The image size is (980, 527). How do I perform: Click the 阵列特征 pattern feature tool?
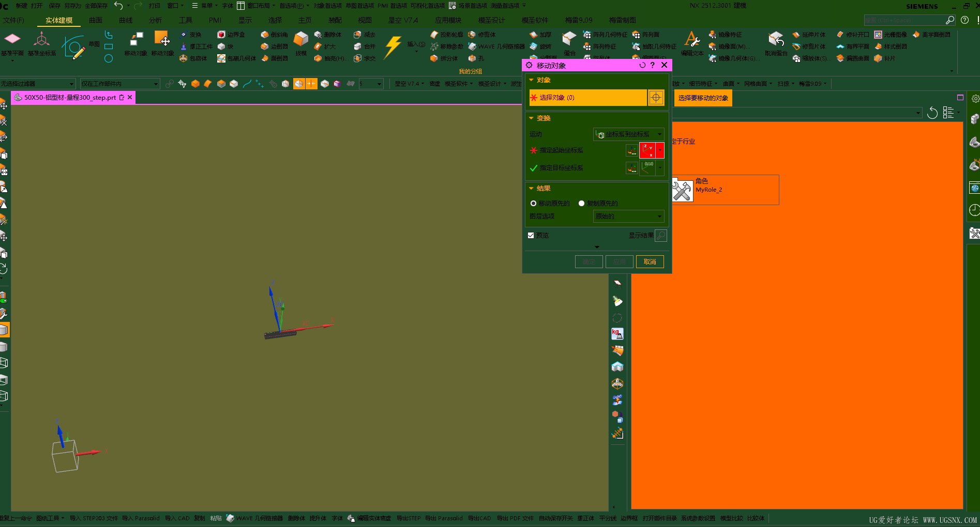(x=599, y=47)
